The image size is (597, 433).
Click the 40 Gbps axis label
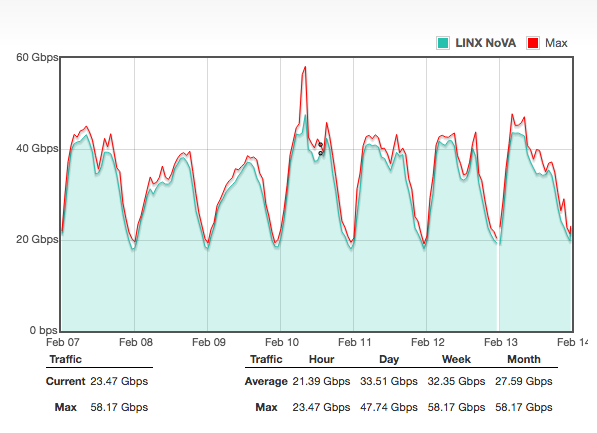37,149
